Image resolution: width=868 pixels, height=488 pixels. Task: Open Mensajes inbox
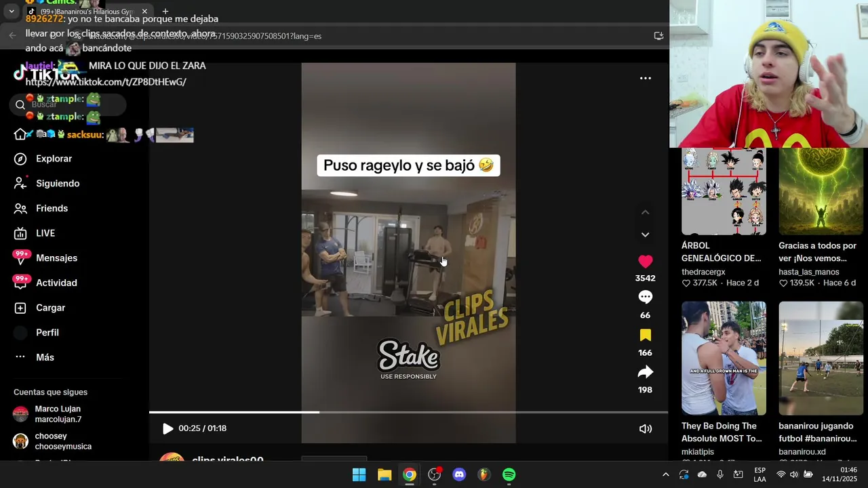tap(56, 258)
